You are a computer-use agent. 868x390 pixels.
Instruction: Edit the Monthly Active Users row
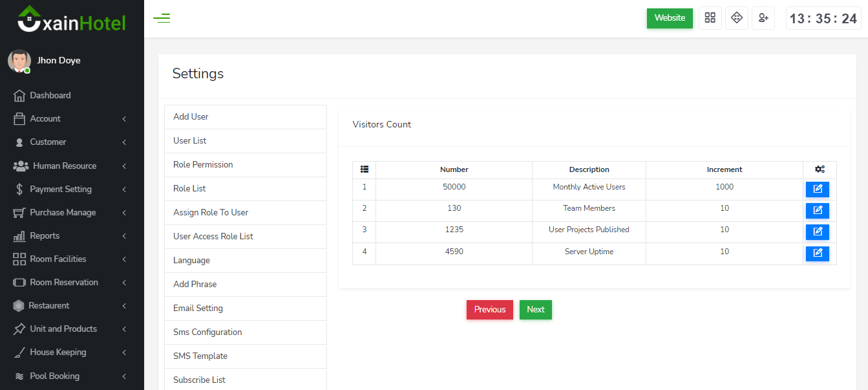click(817, 190)
